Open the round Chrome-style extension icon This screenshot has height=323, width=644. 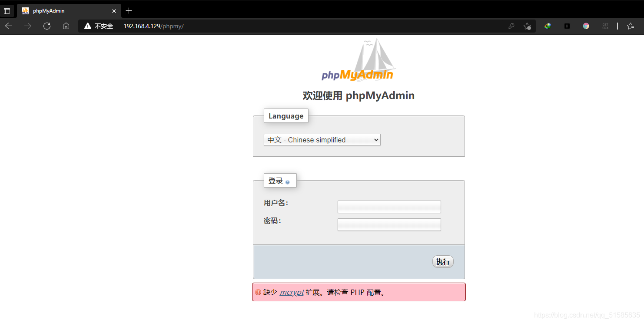coord(586,26)
